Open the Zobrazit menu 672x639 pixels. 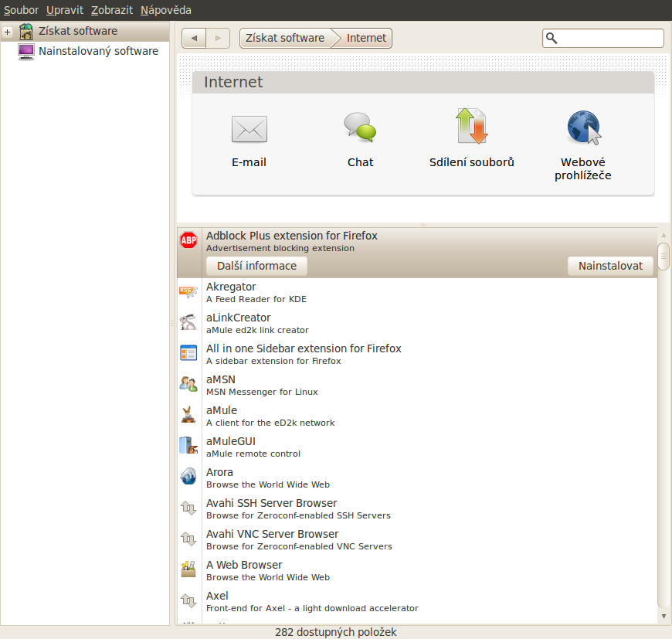[112, 10]
